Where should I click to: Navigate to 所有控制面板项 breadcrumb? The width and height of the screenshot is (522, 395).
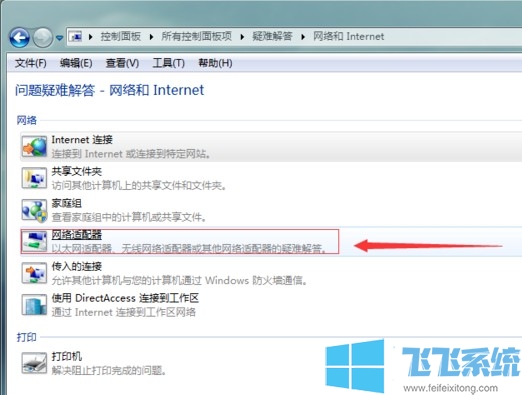196,36
